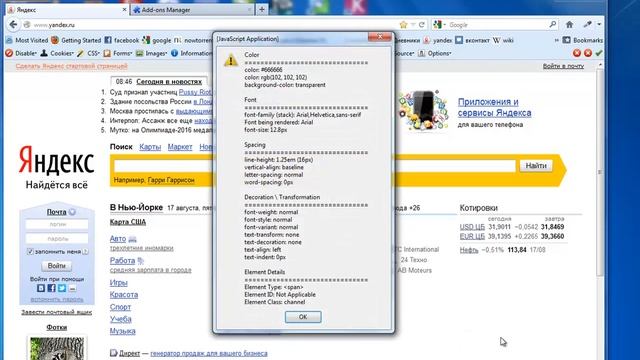Image resolution: width=640 pixels, height=360 pixels.
Task: Open the yandex bookmark in toolbar
Action: [438, 40]
